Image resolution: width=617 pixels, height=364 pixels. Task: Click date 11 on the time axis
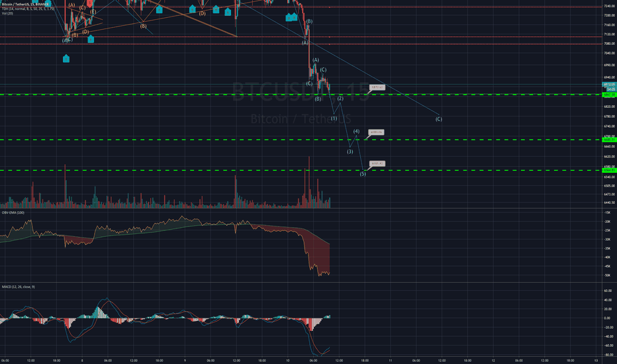(x=391, y=361)
